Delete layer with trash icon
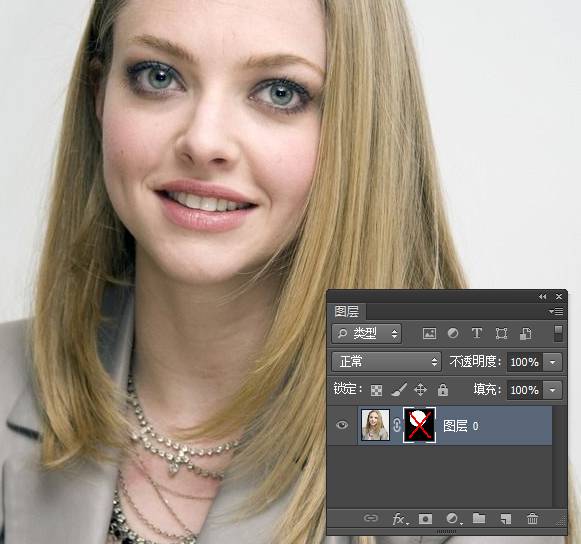 click(x=532, y=518)
